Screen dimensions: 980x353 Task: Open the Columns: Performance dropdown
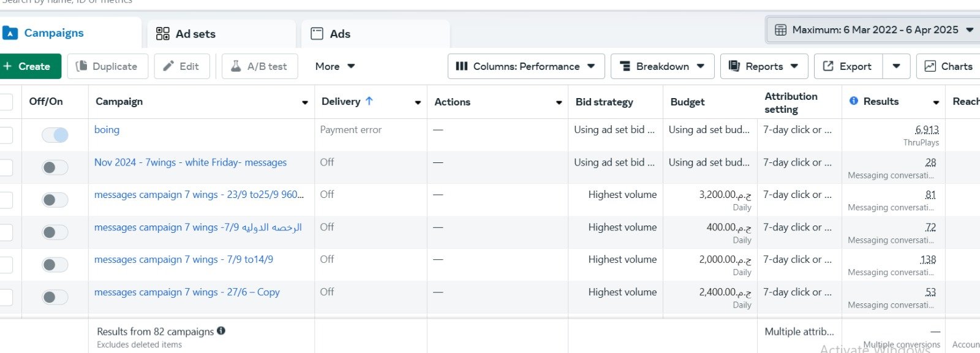(526, 66)
